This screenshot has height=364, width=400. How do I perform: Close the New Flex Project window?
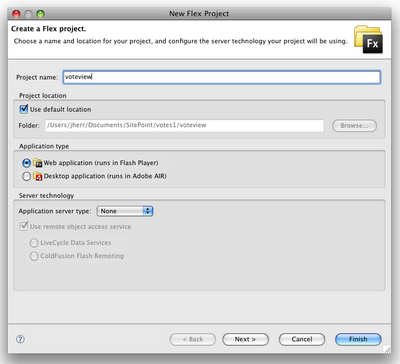pyautogui.click(x=16, y=14)
